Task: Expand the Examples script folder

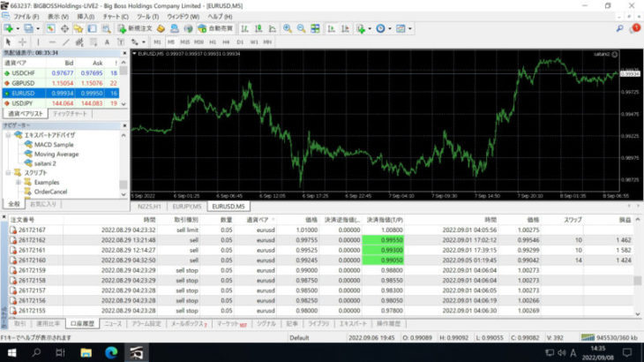Action: 17,182
